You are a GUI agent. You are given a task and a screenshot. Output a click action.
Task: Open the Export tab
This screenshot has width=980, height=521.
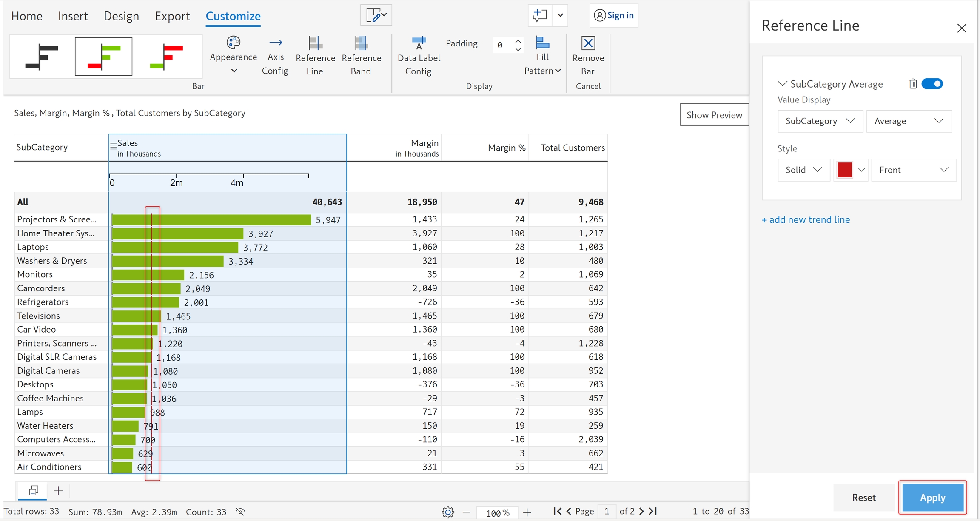coord(172,16)
